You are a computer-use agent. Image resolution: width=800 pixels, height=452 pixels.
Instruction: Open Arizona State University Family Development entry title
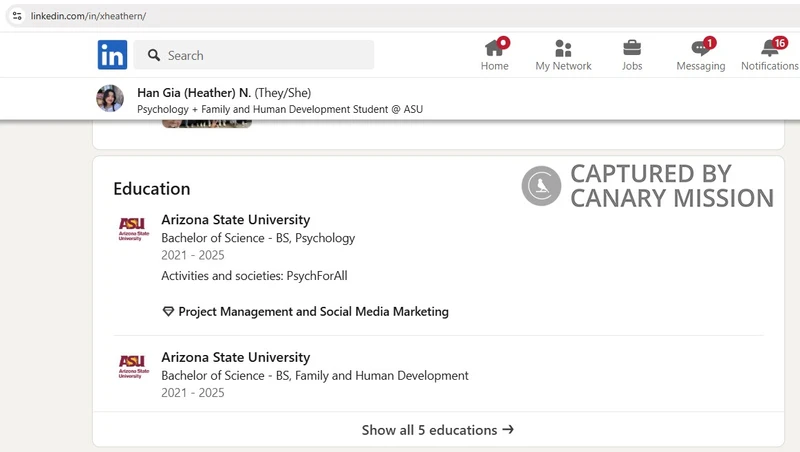pyautogui.click(x=236, y=358)
